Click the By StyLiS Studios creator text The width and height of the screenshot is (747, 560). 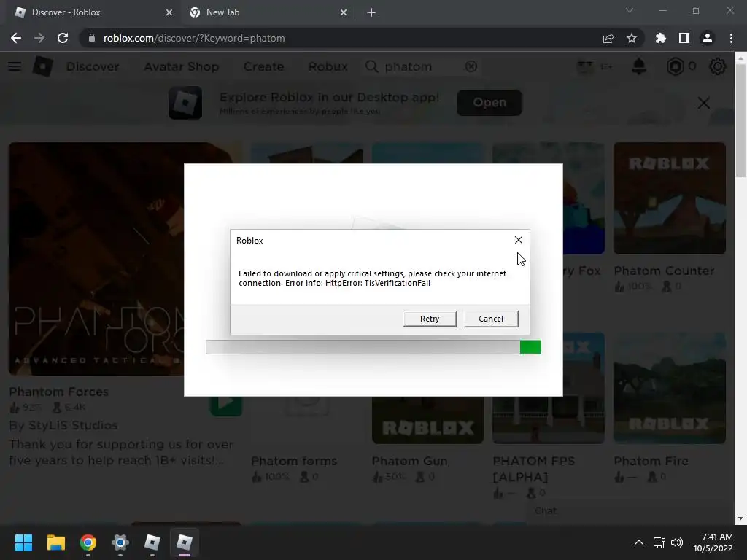[x=63, y=425]
